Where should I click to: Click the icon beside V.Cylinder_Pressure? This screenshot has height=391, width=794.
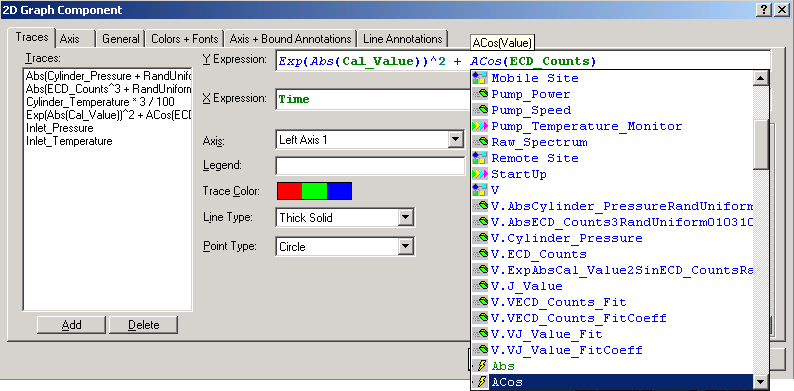480,238
